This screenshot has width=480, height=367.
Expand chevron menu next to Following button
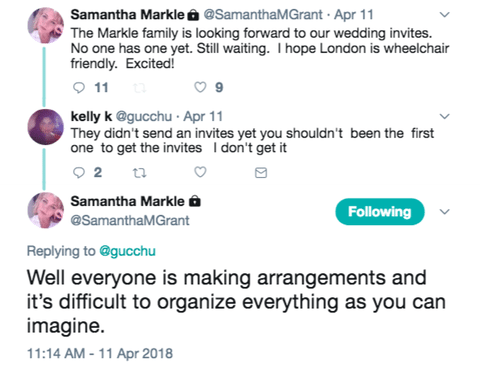click(x=445, y=212)
